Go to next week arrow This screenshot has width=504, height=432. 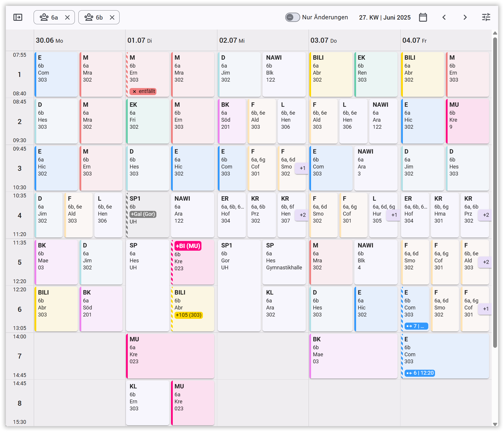465,17
